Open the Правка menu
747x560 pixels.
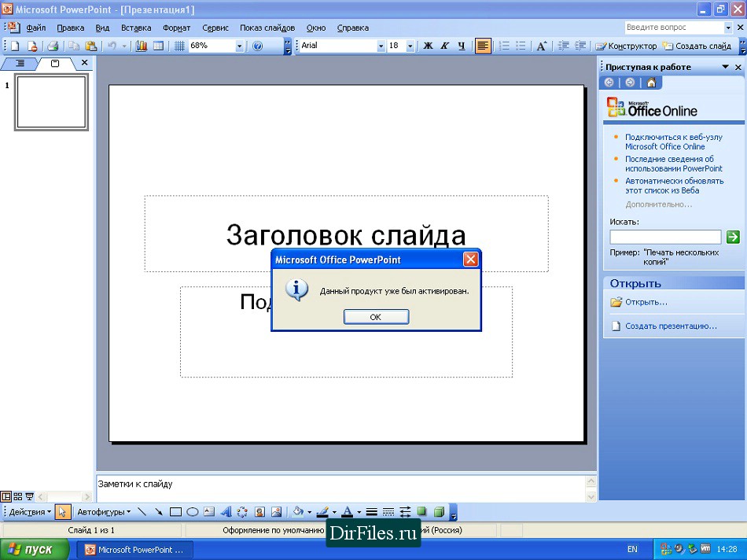pyautogui.click(x=71, y=28)
